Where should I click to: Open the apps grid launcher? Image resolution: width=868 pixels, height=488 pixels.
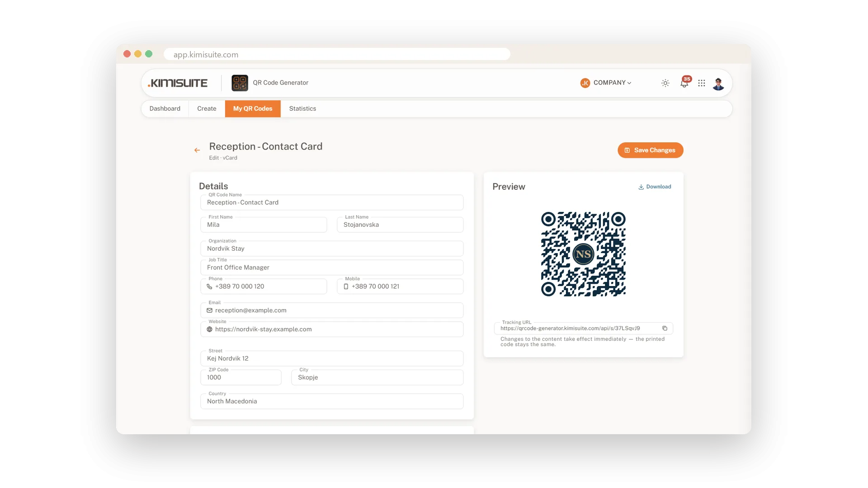702,83
